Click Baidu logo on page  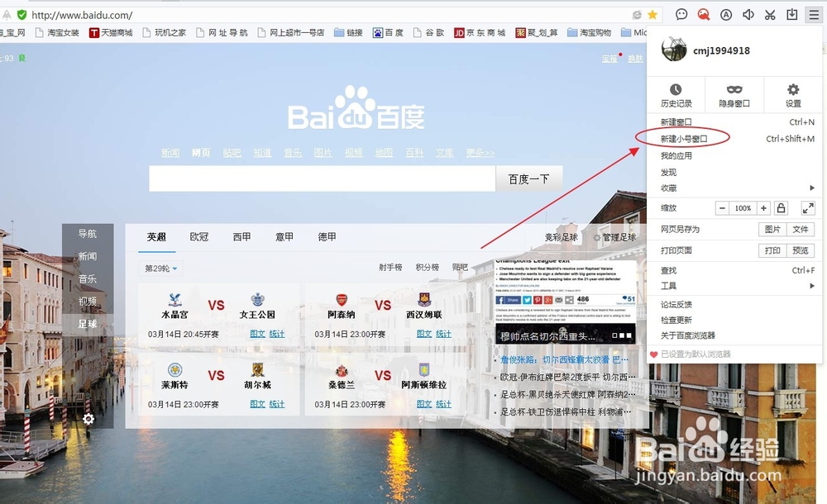pyautogui.click(x=356, y=108)
